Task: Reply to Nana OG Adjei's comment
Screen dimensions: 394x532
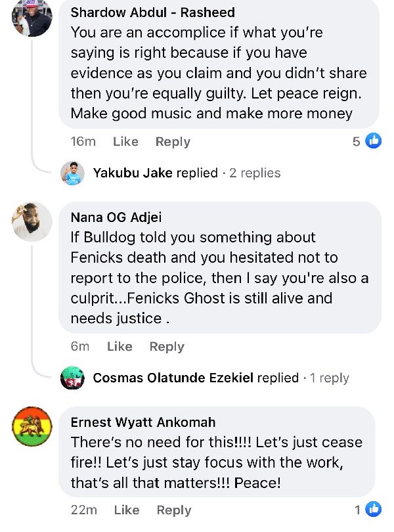Action: (x=167, y=346)
